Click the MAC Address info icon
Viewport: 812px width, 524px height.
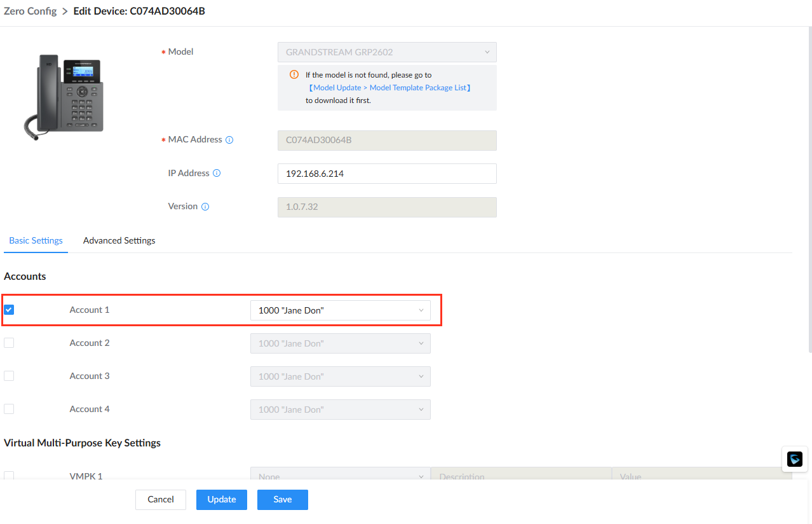click(229, 140)
